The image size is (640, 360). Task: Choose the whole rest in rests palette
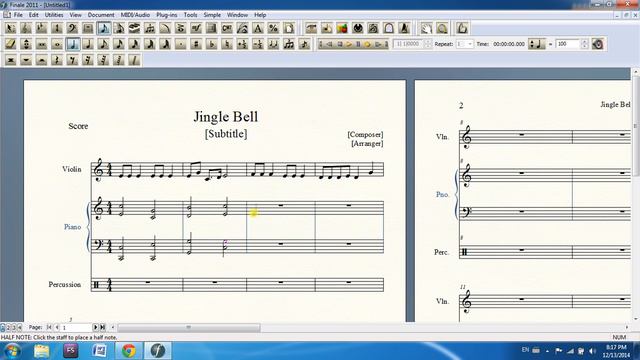click(26, 60)
